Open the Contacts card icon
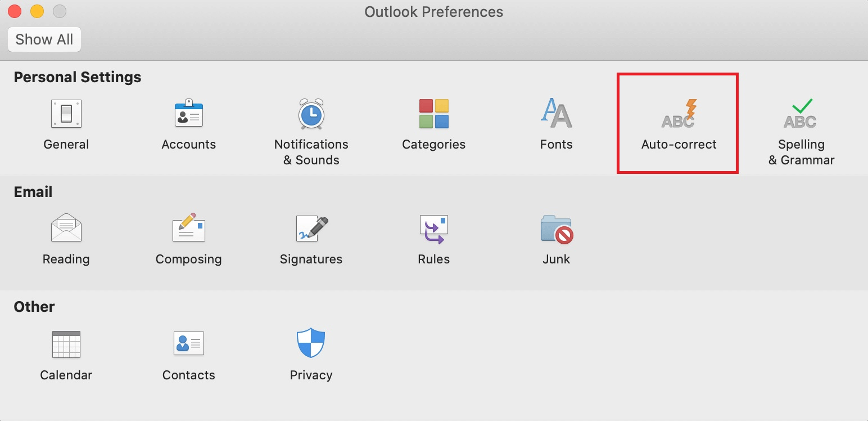Screen dimensions: 868x421 (189, 343)
